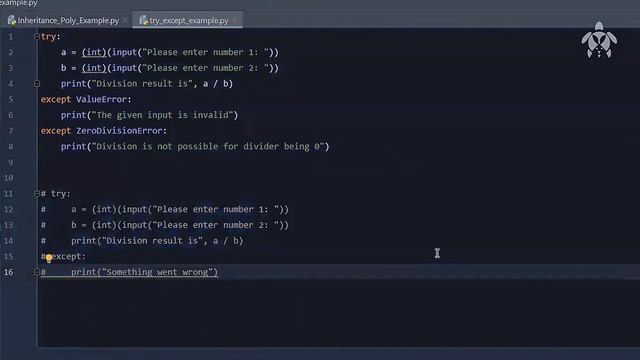Click 'a / b' expression on line 4
The width and height of the screenshot is (640, 360).
point(215,84)
